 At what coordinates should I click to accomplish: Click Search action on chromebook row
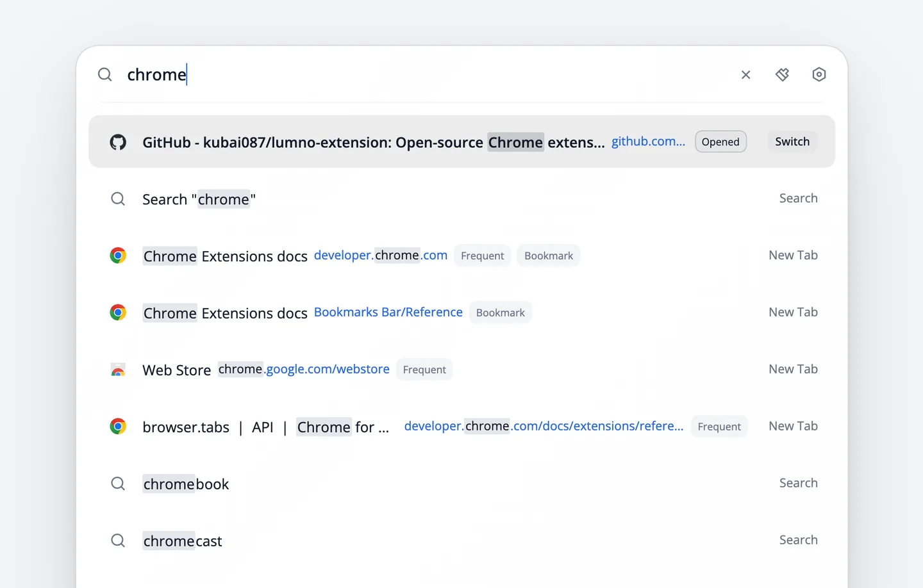tap(798, 484)
